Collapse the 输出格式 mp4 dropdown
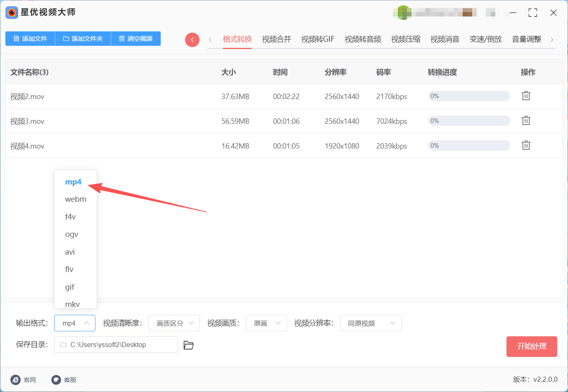The width and height of the screenshot is (568, 392). click(75, 323)
